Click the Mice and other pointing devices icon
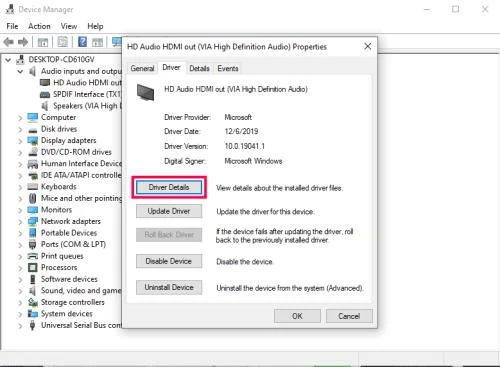Image resolution: width=500 pixels, height=367 pixels. pos(33,198)
